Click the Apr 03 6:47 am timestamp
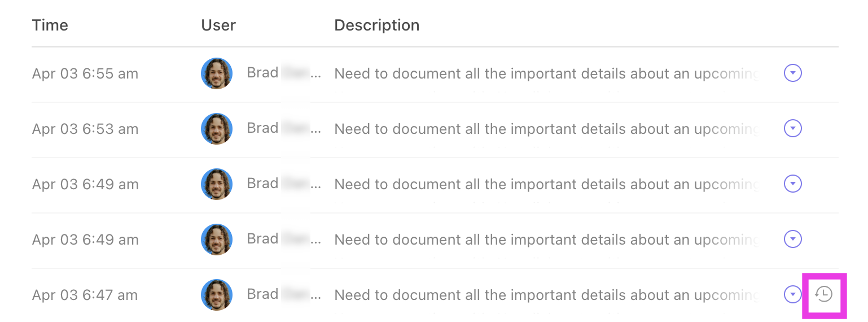 85,295
